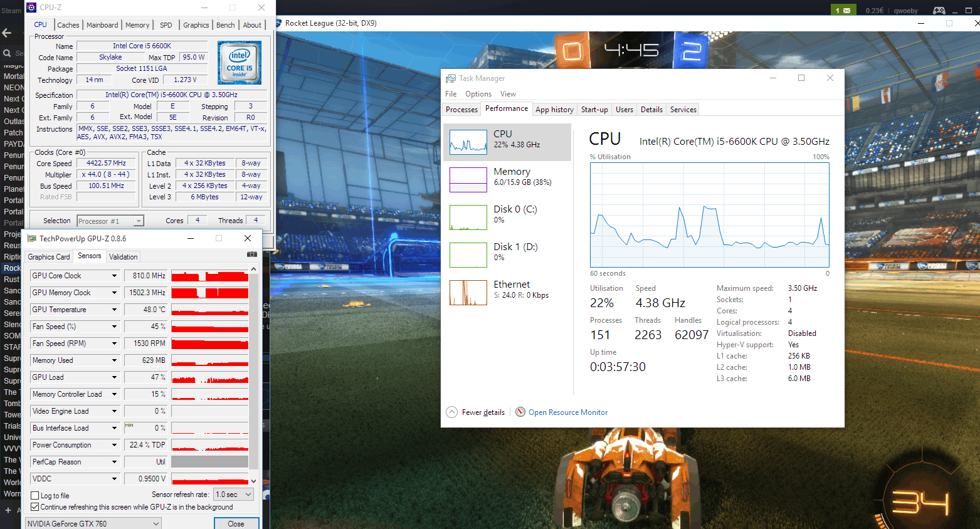Click the GPU-Z screenshot camera icon
The width and height of the screenshot is (980, 529).
[251, 254]
